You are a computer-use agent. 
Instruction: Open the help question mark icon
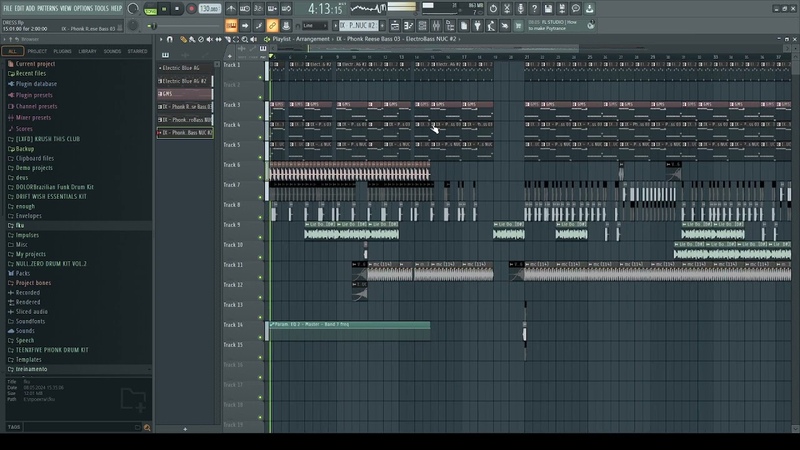tap(534, 9)
